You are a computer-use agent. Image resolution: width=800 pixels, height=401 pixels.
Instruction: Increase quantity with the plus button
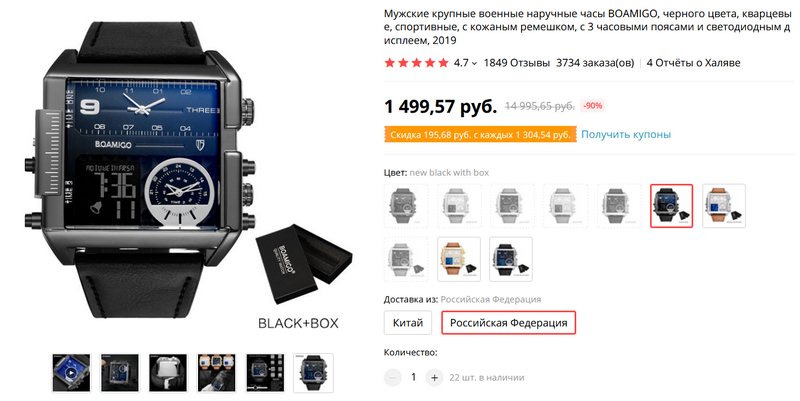click(x=434, y=378)
